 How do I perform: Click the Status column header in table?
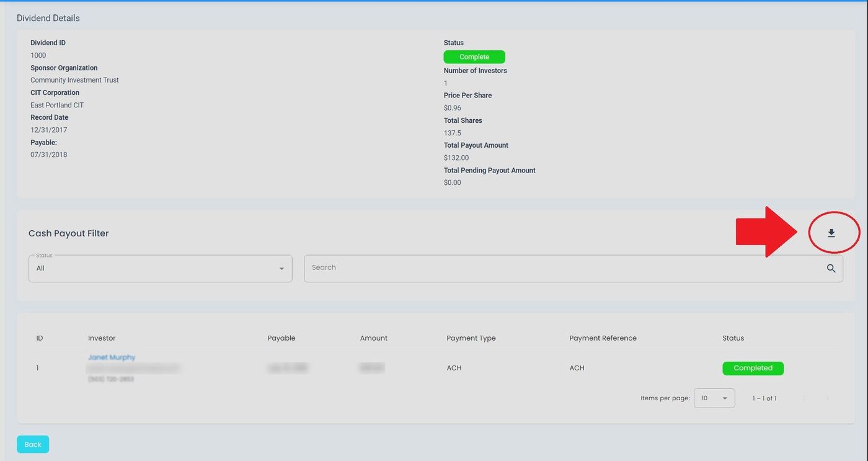tap(733, 338)
